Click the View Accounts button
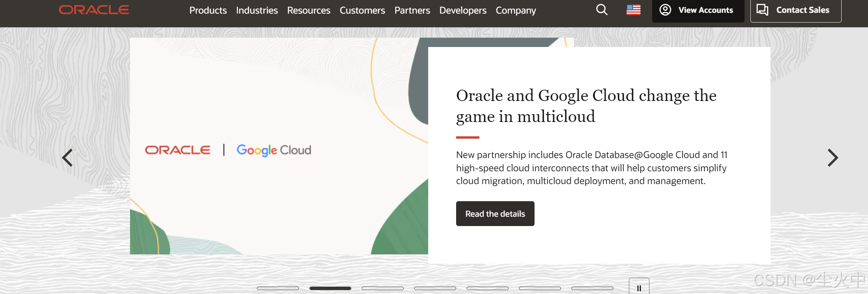868x294 pixels. click(x=698, y=10)
